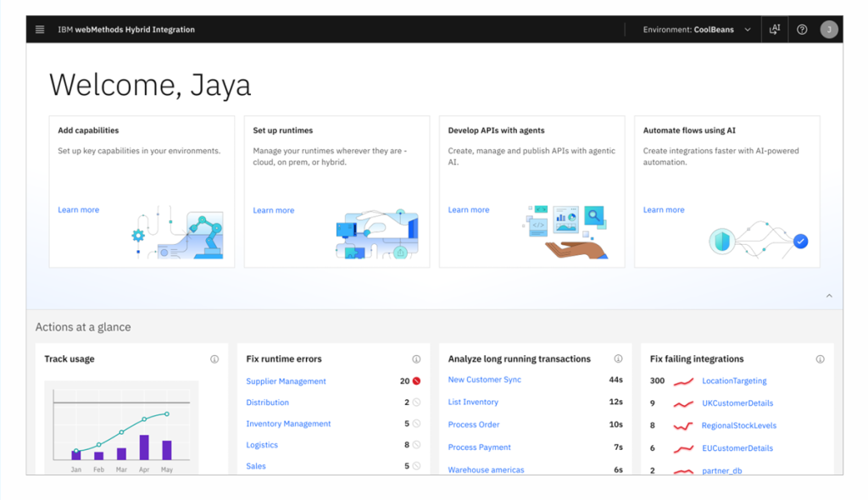Click Learn more under Add capabilities

(78, 210)
